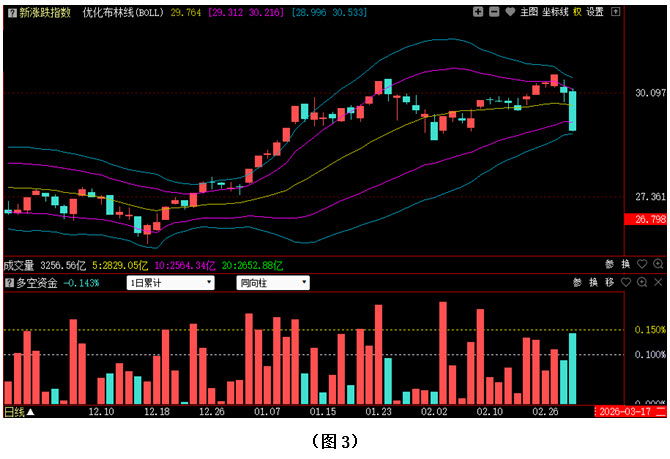Click 参 in the 成交量 panel header

(609, 265)
